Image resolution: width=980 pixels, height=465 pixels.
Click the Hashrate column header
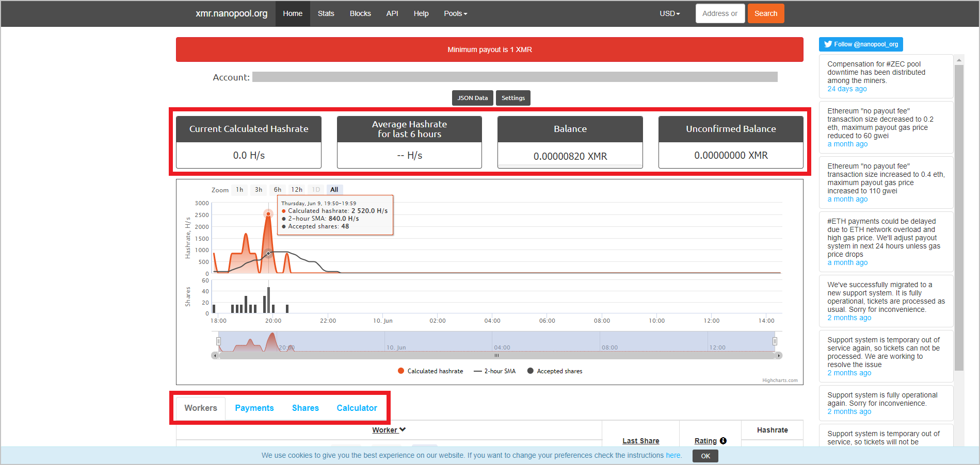tap(773, 430)
